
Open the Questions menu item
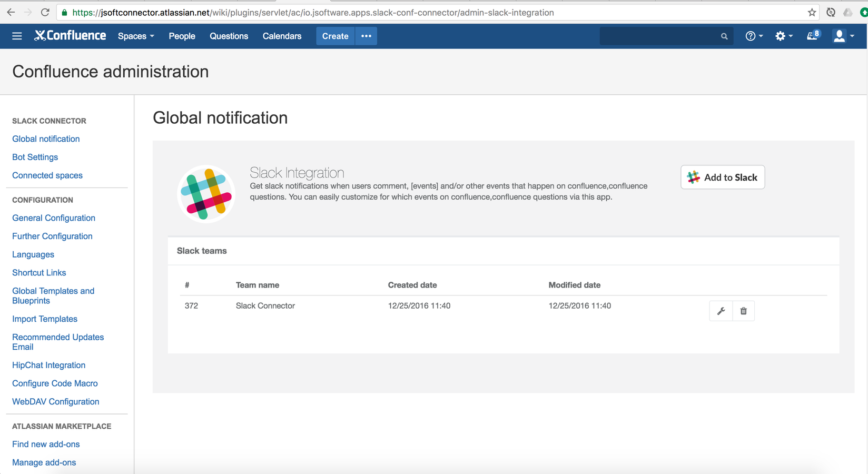tap(229, 36)
